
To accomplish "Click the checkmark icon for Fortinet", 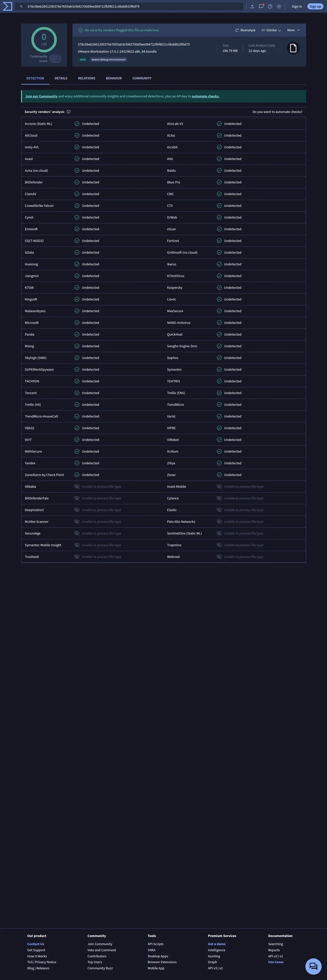I will pos(219,241).
